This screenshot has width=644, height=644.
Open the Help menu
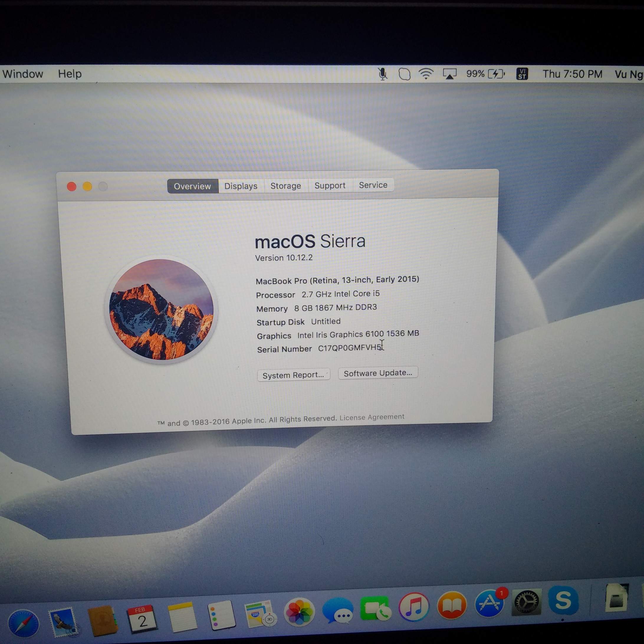coord(70,74)
